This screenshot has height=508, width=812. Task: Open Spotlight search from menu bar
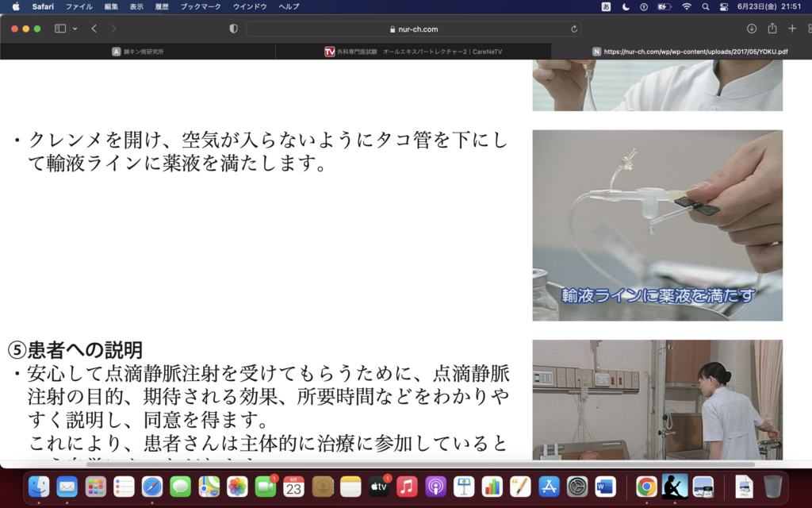(705, 8)
